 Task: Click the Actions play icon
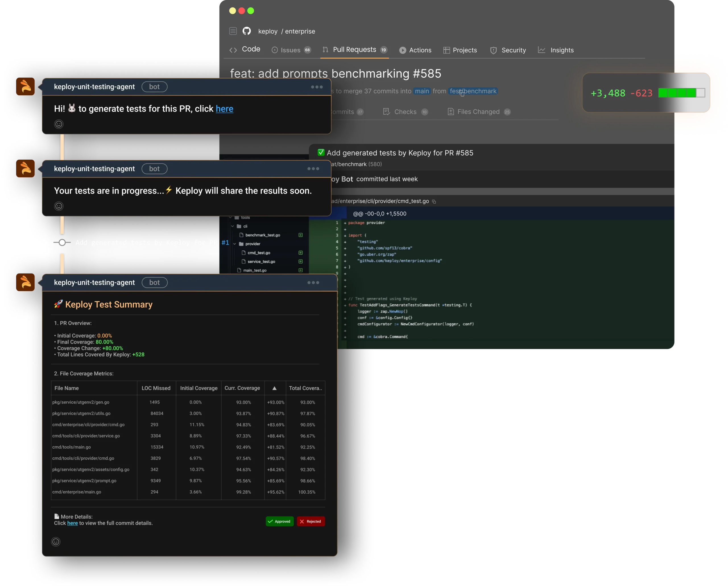click(x=403, y=50)
